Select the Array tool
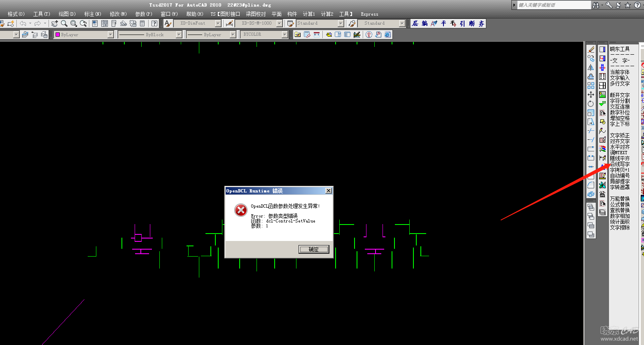 (591, 86)
